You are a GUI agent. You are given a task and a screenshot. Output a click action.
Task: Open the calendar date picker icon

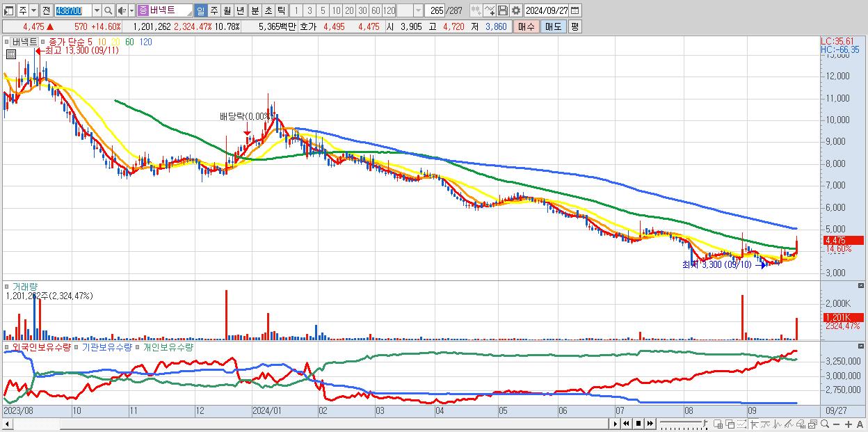pos(575,10)
